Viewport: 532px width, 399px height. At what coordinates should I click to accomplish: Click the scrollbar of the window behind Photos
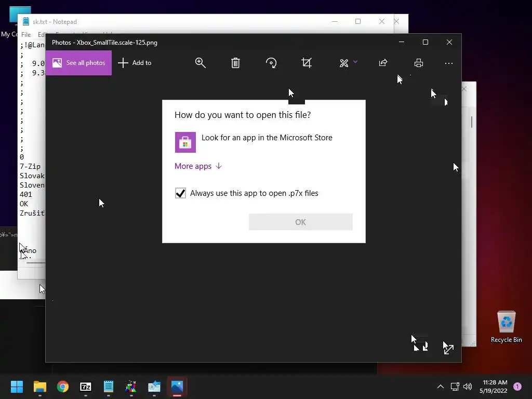pos(472,122)
